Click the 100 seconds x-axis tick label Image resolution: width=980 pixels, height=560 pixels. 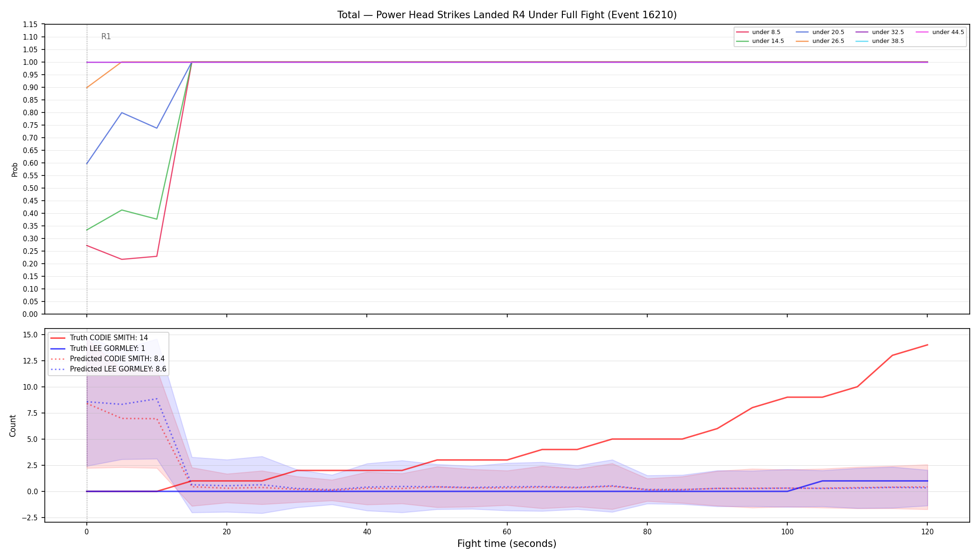click(x=787, y=531)
